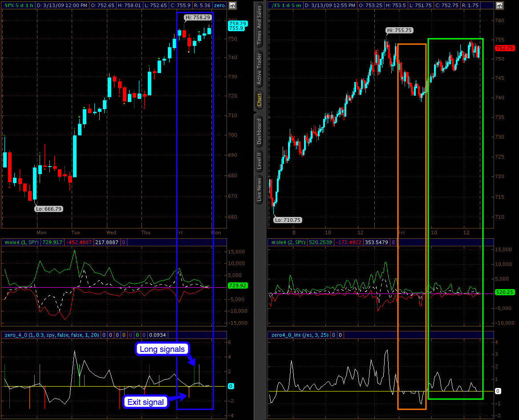Viewport: 519px width, 420px height.
Task: Open the Live News side tab
Action: 259,190
